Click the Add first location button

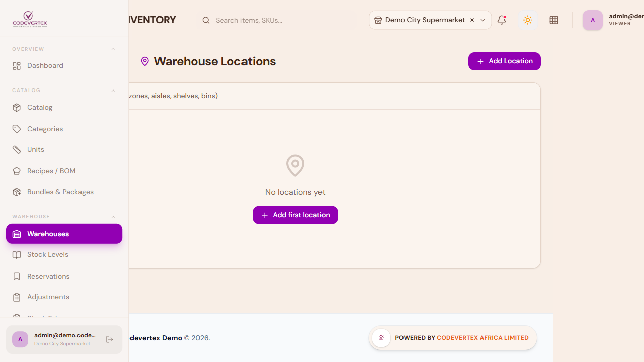pos(295,215)
